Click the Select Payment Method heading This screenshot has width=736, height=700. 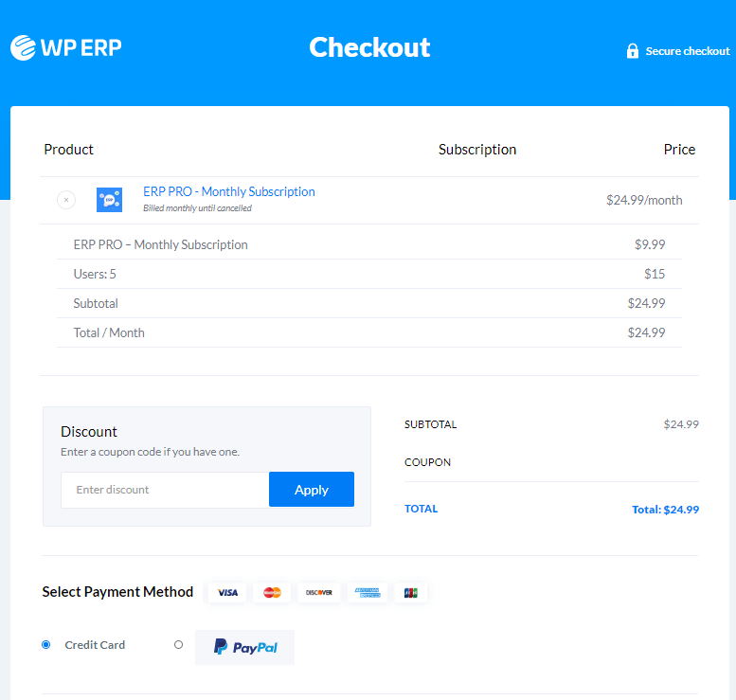tap(117, 592)
